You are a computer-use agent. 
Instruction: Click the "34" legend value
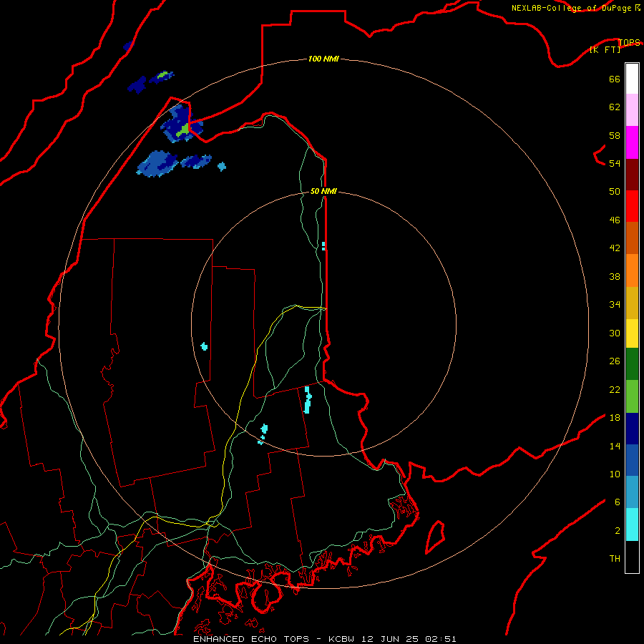[x=615, y=304]
